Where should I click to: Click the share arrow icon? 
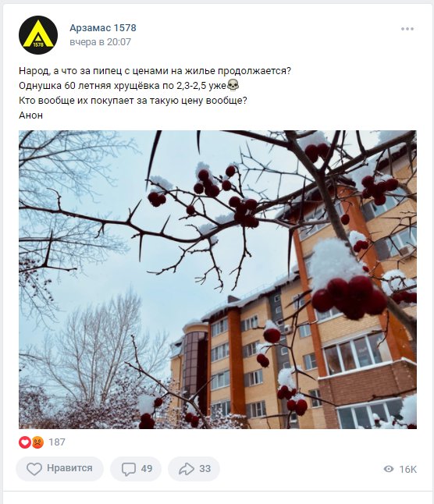pyautogui.click(x=186, y=469)
